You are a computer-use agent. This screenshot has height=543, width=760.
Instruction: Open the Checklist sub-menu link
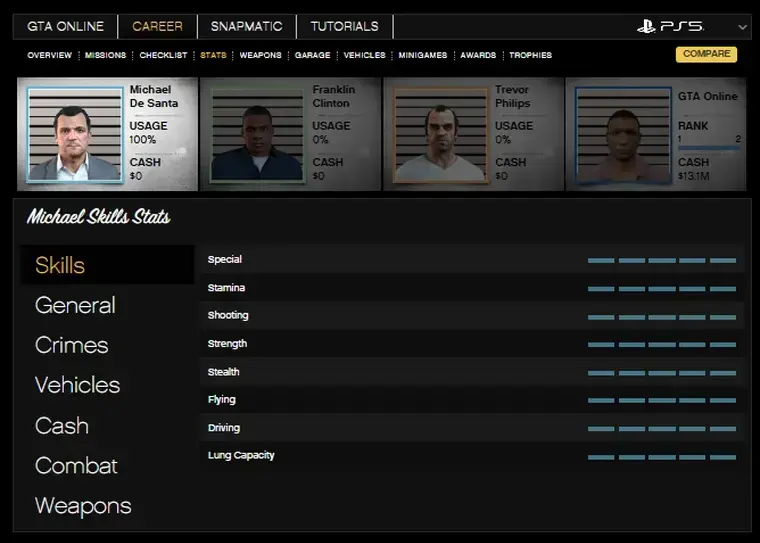pos(163,55)
